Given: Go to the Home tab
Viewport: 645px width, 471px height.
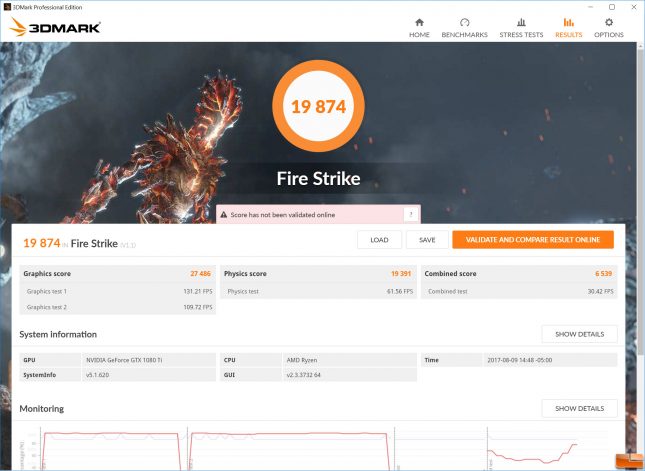Looking at the screenshot, I should [x=419, y=28].
